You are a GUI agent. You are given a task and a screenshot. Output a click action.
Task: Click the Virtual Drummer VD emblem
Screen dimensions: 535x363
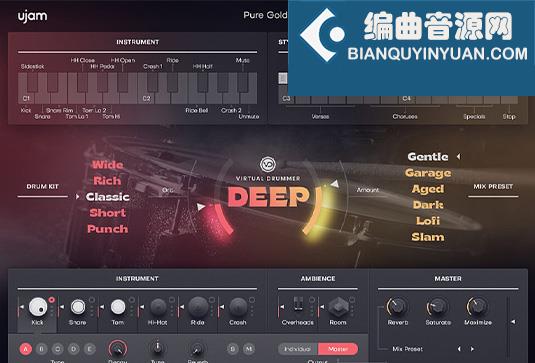(x=268, y=164)
